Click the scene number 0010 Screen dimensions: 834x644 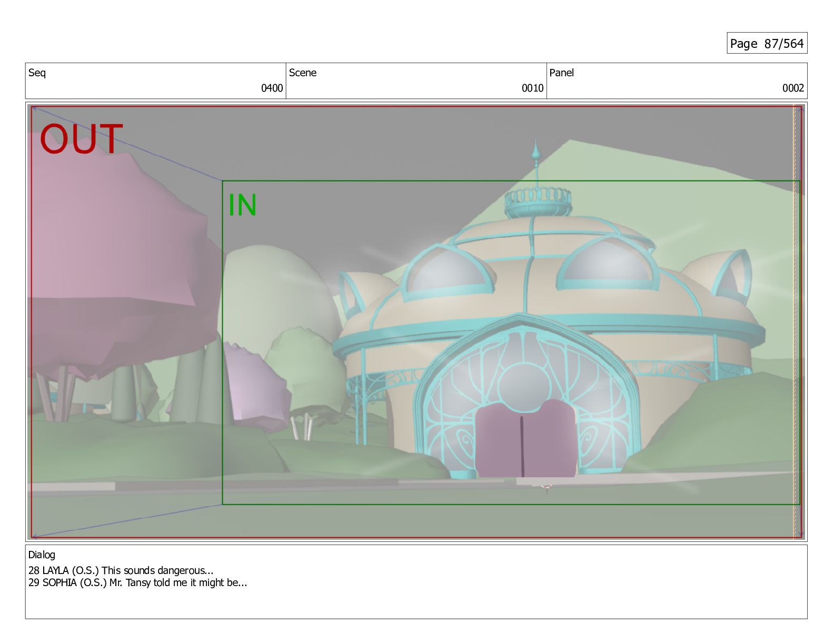coord(532,88)
